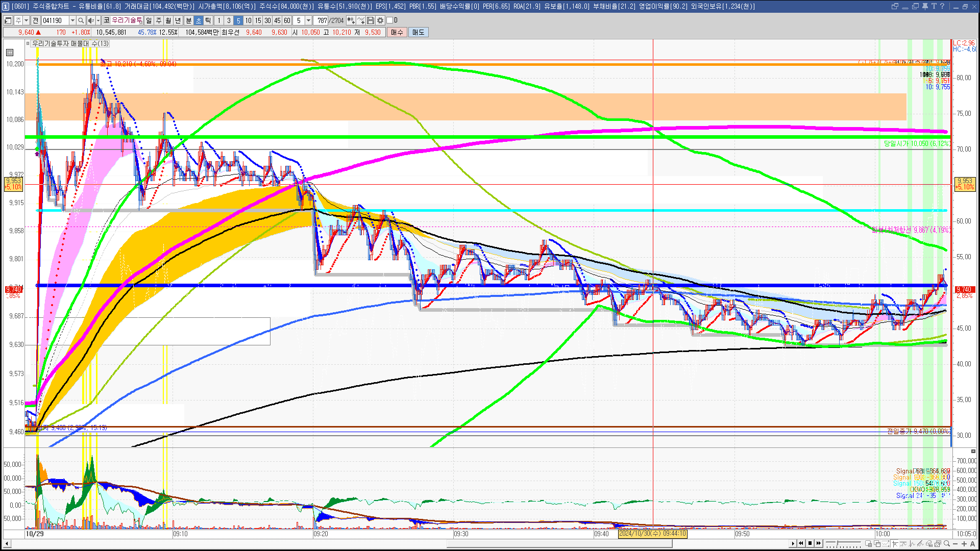Switch to 분 (minute) chart period
The width and height of the screenshot is (980, 551).
(x=188, y=20)
